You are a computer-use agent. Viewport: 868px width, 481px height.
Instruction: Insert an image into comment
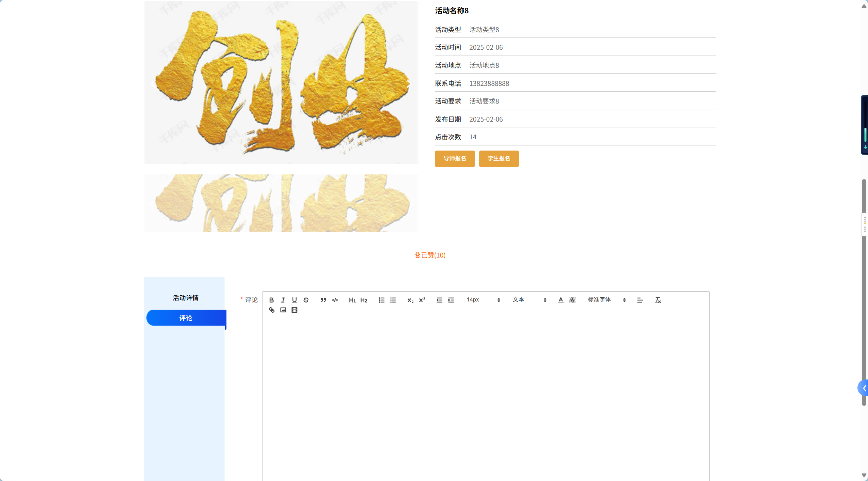coord(283,310)
